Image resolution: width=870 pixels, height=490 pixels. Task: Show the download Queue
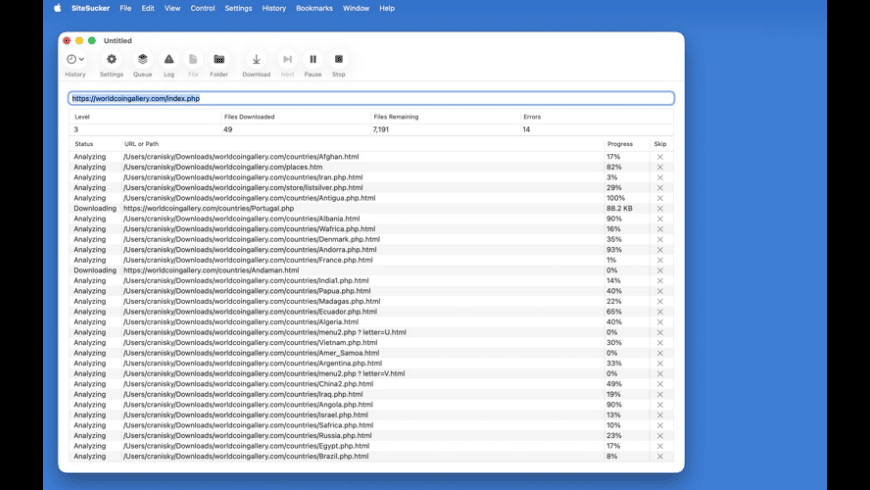point(143,59)
